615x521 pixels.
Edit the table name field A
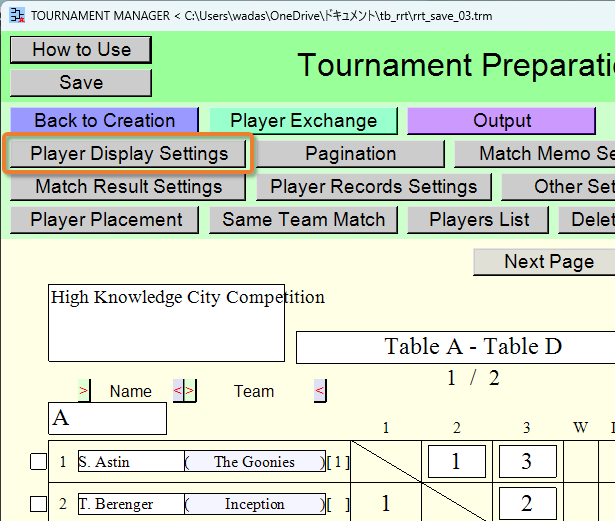point(107,418)
